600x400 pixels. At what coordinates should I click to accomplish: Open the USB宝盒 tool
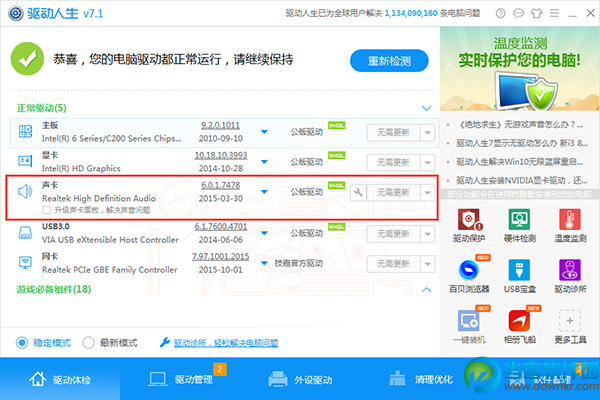519,276
